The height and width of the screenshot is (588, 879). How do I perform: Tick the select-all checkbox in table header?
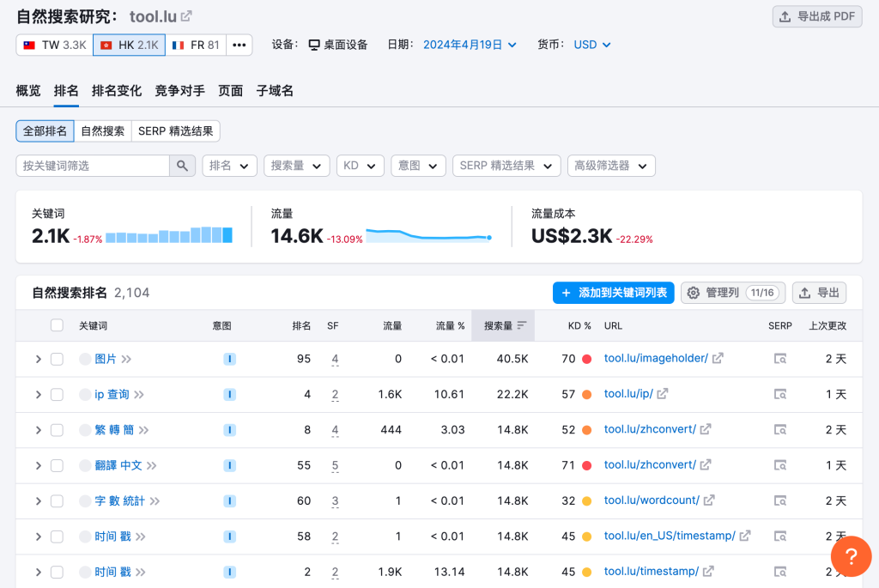click(x=57, y=325)
